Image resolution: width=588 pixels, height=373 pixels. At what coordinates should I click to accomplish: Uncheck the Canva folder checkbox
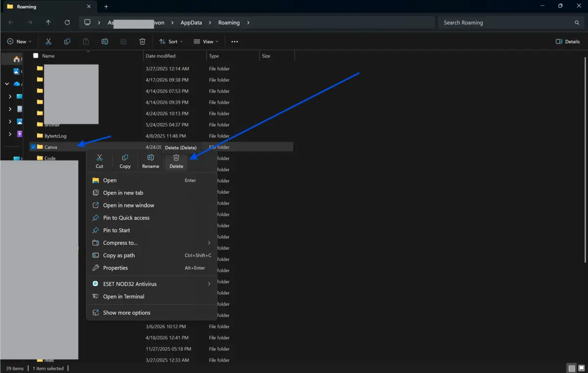[x=33, y=147]
